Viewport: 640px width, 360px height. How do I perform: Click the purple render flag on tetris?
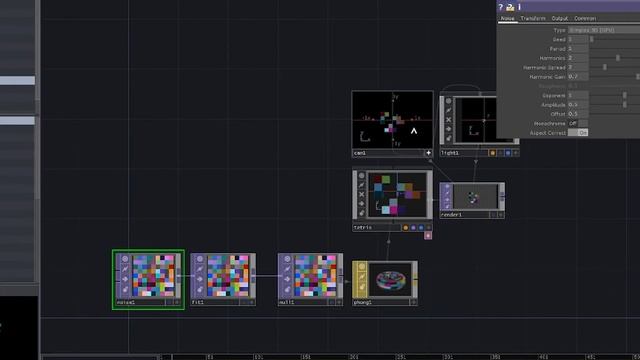pos(413,228)
